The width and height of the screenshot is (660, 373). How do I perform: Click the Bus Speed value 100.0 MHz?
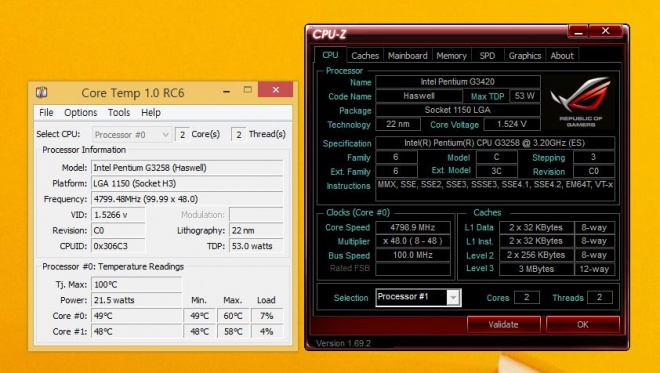click(x=412, y=255)
